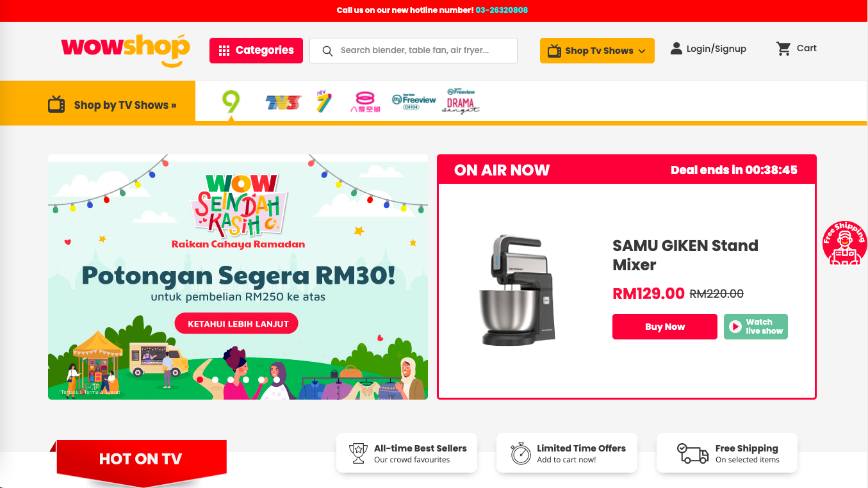Viewport: 868px width, 488px height.
Task: Open the 8TV channel logo
Action: pyautogui.click(x=366, y=102)
